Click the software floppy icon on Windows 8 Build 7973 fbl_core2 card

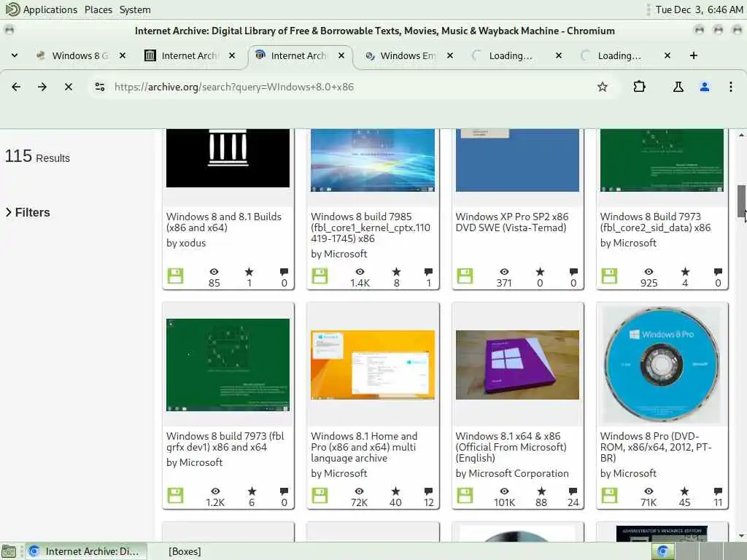point(609,276)
